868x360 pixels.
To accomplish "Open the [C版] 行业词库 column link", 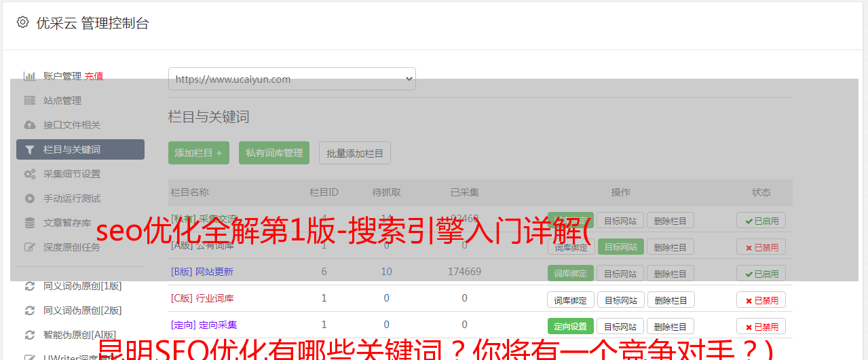I will [202, 298].
